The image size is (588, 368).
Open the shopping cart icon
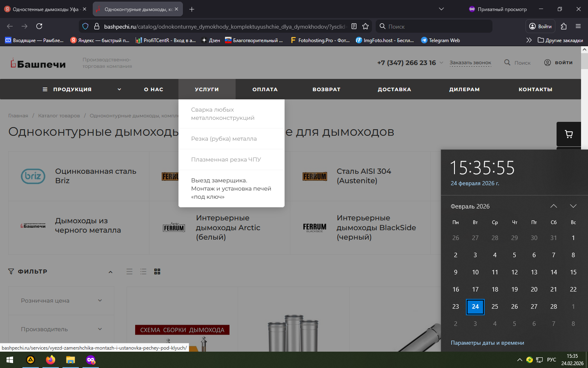pos(568,134)
